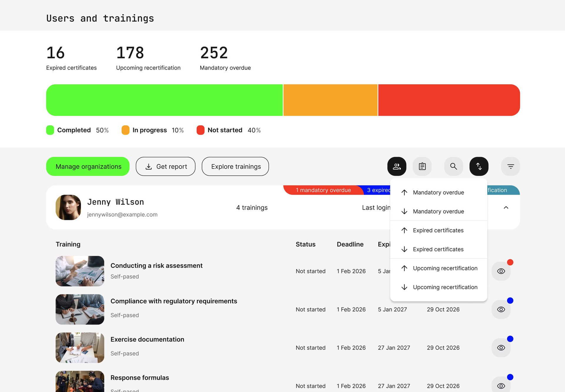The image size is (565, 392).
Task: Click Jenny Wilson's profile photo
Action: [68, 207]
